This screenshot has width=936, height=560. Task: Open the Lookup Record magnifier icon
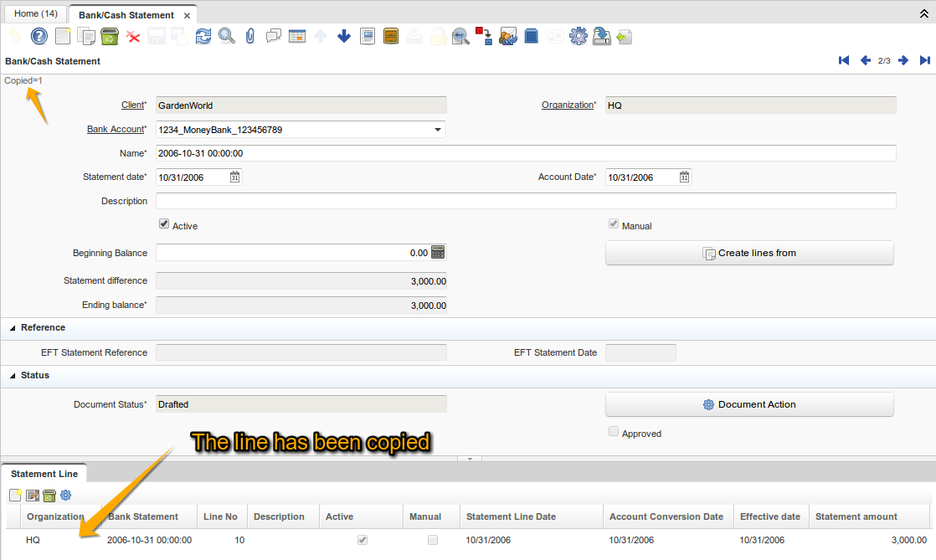tap(226, 36)
